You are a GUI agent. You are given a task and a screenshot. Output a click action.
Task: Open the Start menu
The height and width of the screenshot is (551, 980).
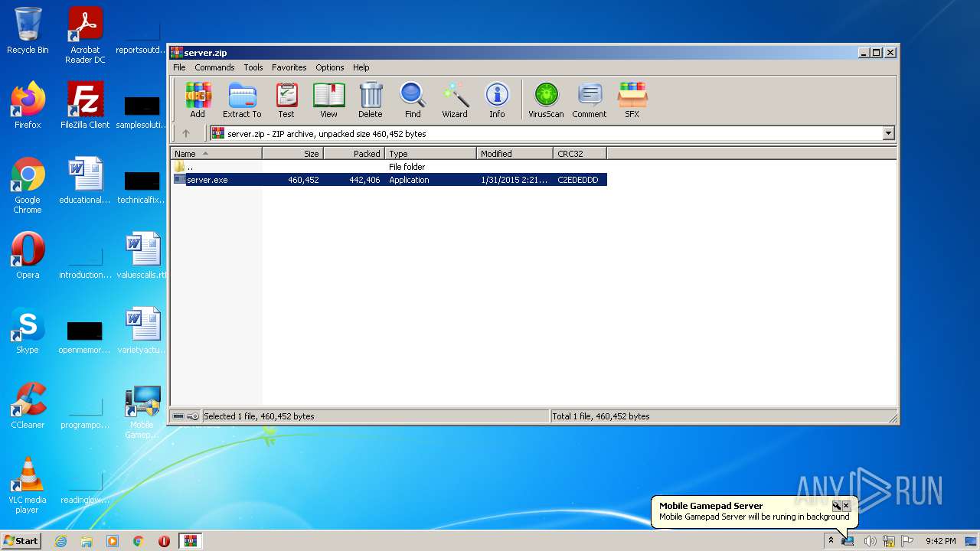point(21,540)
